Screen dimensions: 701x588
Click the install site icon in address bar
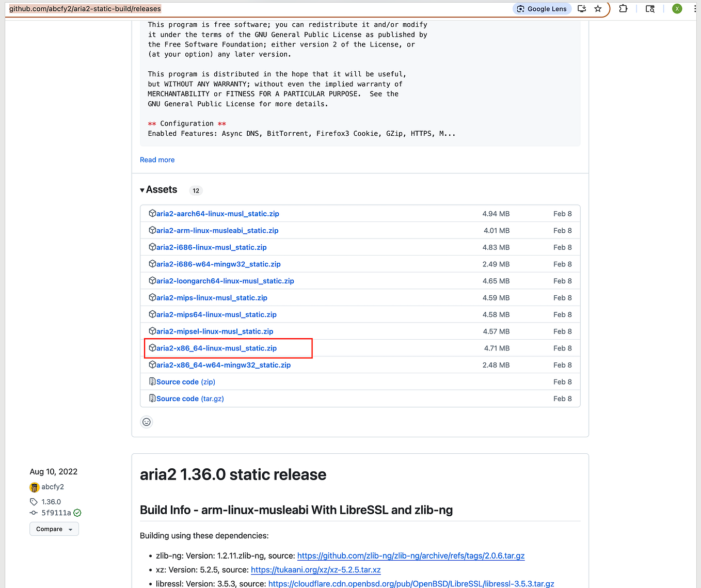pos(581,9)
